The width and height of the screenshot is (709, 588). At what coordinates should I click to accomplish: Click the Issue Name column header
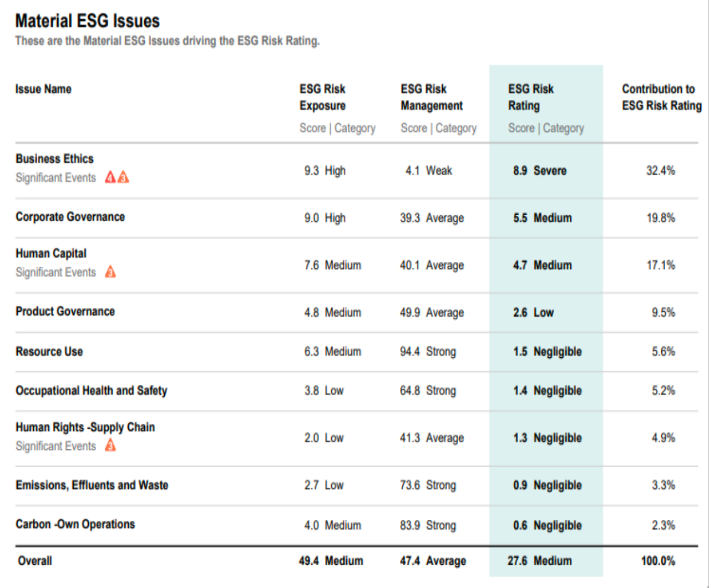coord(43,89)
